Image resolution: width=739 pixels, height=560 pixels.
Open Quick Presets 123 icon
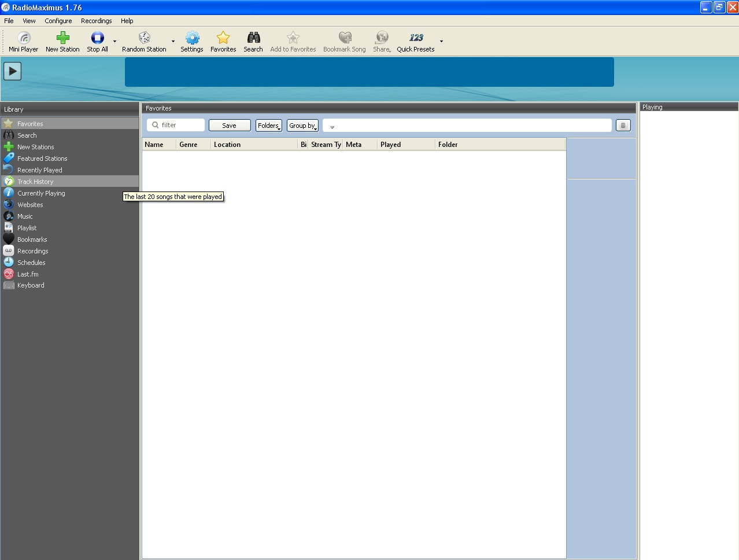(416, 42)
